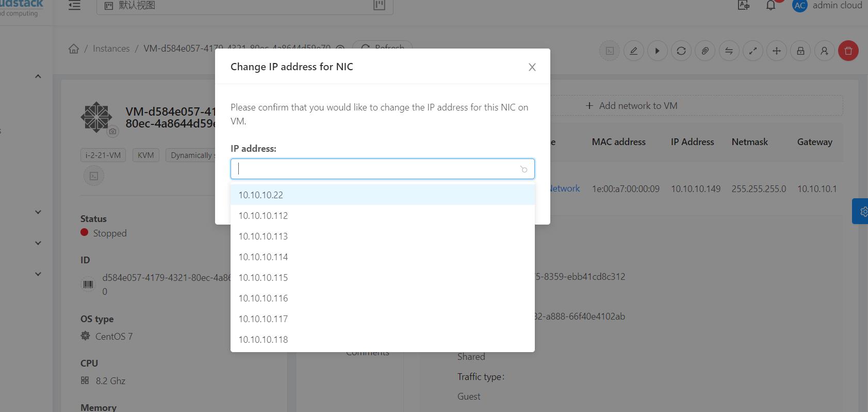Click the plus action toolbar icon
The height and width of the screenshot is (412, 868).
pos(777,51)
